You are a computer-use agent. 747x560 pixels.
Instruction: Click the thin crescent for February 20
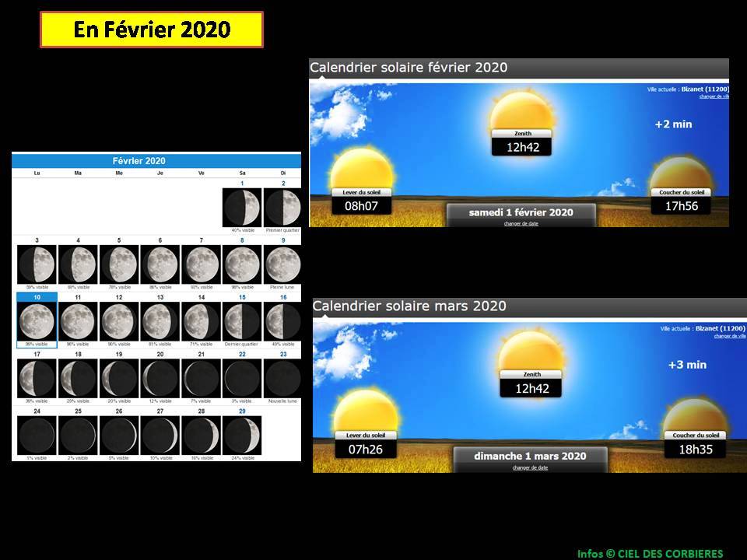[160, 378]
